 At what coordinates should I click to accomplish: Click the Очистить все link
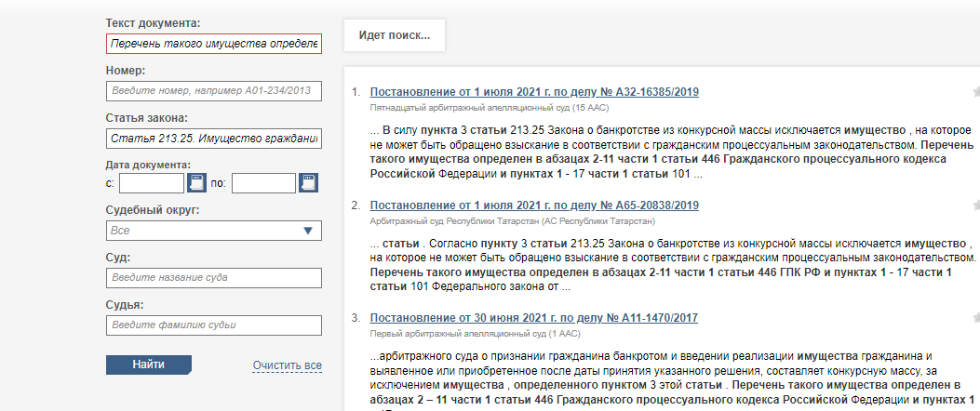click(x=287, y=365)
